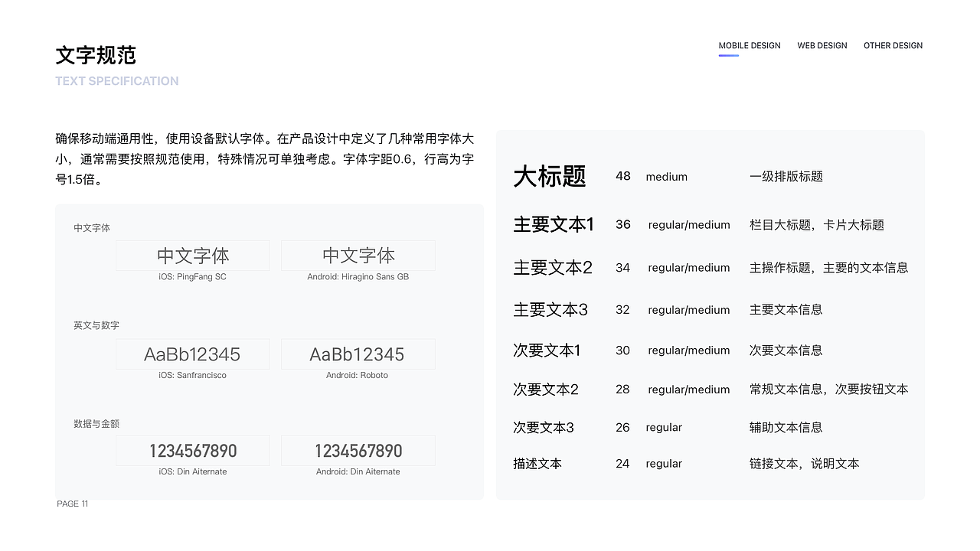This screenshot has height=551, width=980.
Task: Pick the AaBb12345 sample above Android: Roboto
Action: (358, 354)
